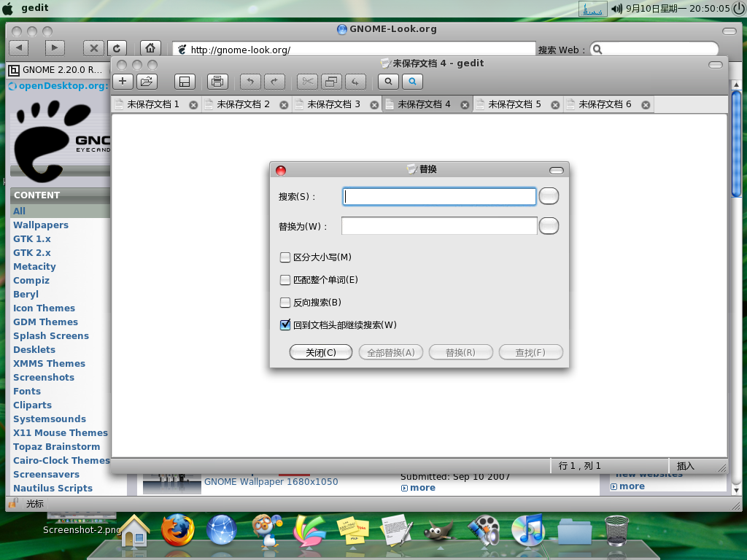This screenshot has height=560, width=747.
Task: Click the volume speaker in the top panel
Action: (617, 9)
